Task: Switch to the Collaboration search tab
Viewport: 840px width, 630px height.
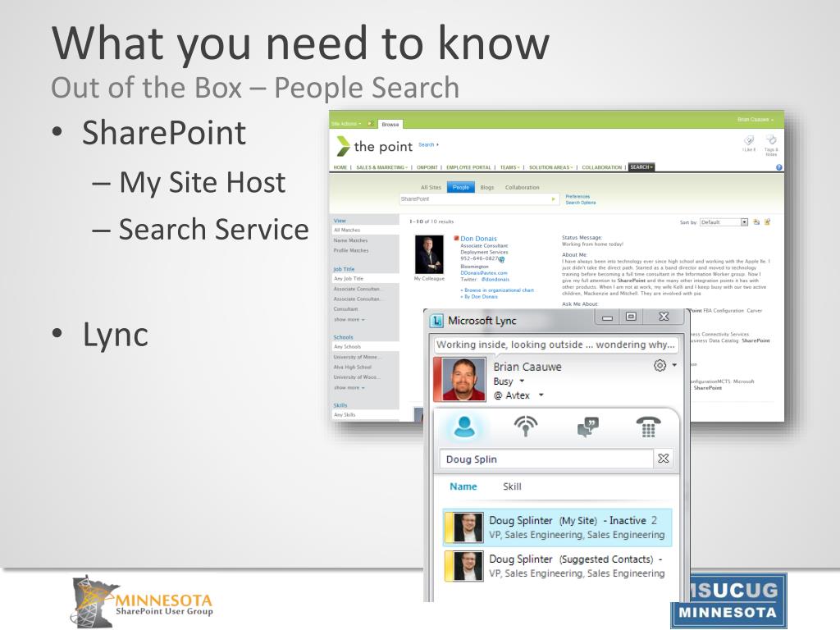Action: pyautogui.click(x=522, y=188)
